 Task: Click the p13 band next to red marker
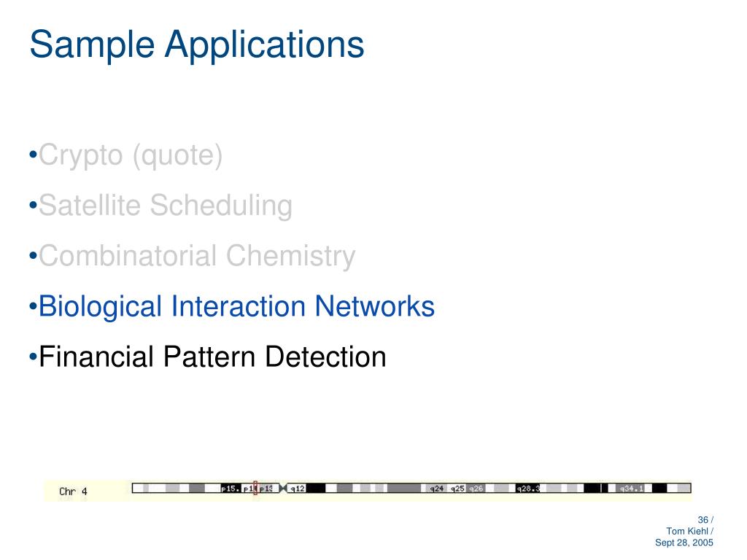coord(268,489)
